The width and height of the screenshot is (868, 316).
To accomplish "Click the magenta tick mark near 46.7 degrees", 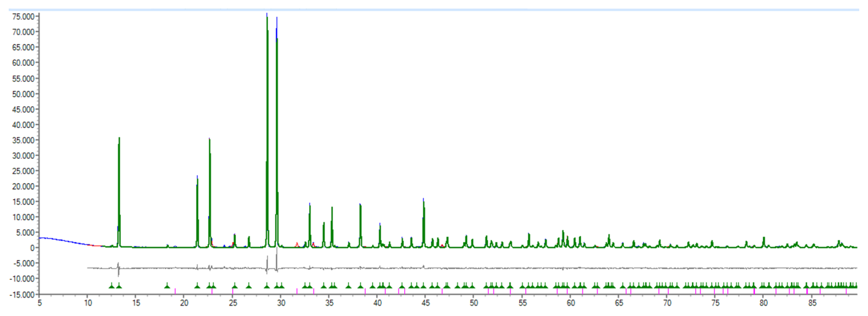I will [442, 291].
